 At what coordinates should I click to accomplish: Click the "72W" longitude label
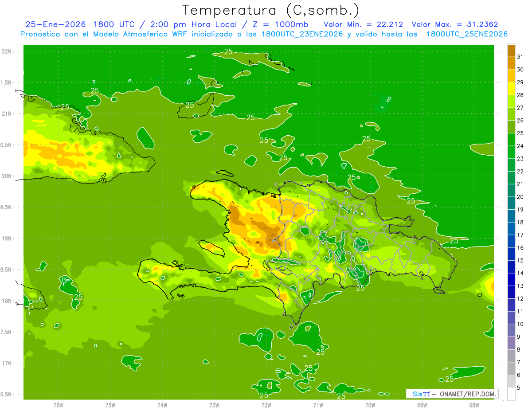tap(266, 405)
